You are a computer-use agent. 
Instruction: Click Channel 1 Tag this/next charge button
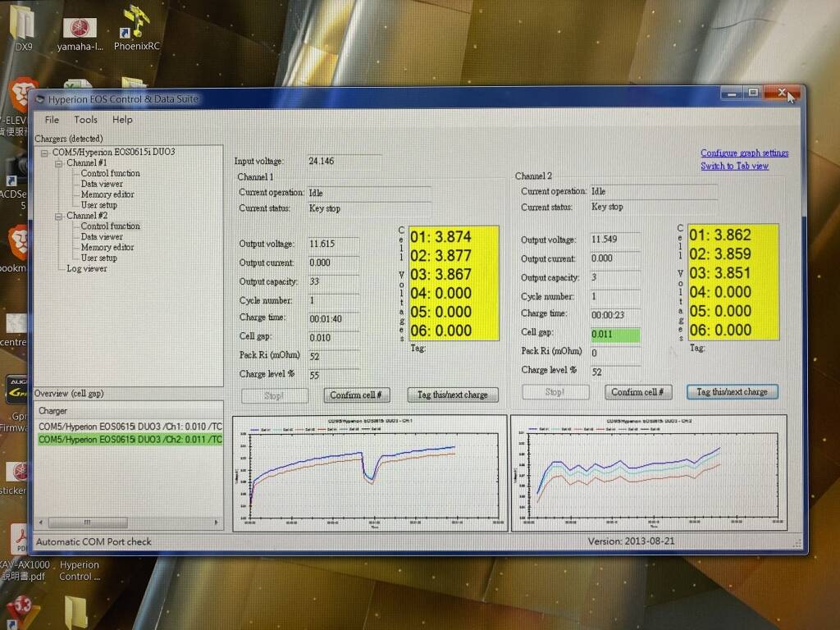(453, 395)
